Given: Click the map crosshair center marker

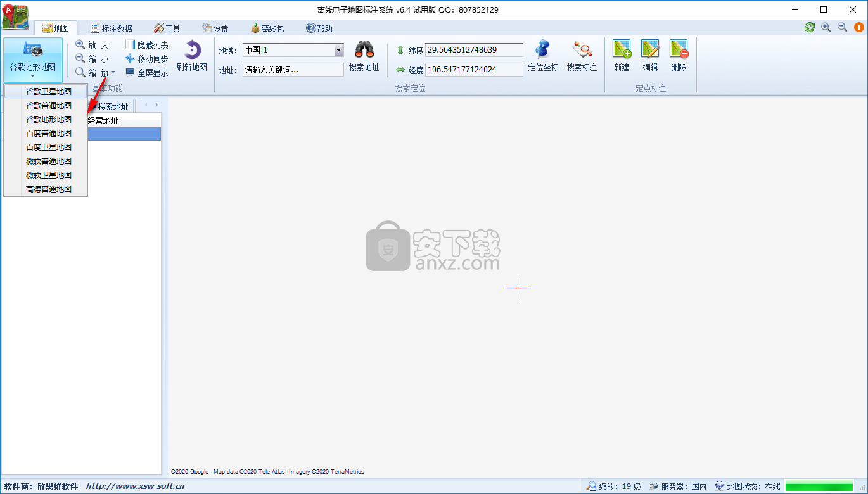Looking at the screenshot, I should tap(518, 288).
